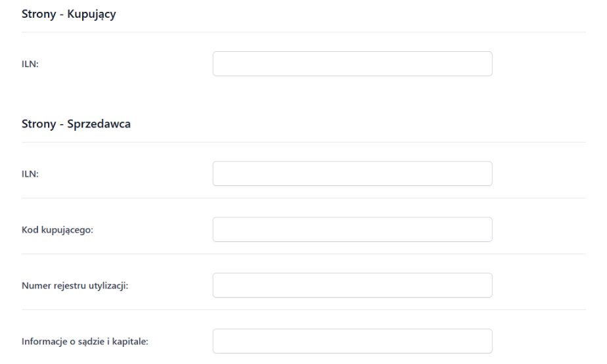Click the Strony - Sprzedawca section heading
The image size is (607, 364).
click(77, 125)
